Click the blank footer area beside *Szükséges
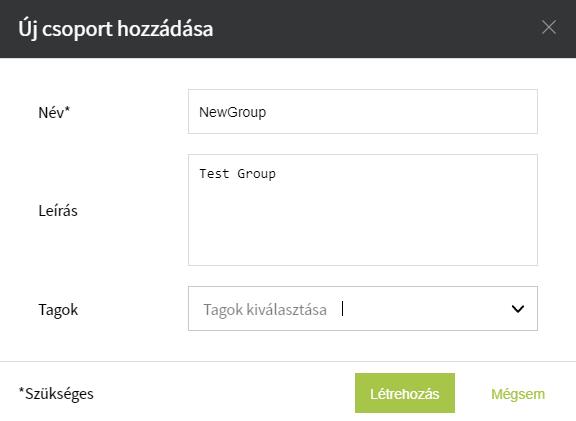The image size is (576, 421). [224, 393]
